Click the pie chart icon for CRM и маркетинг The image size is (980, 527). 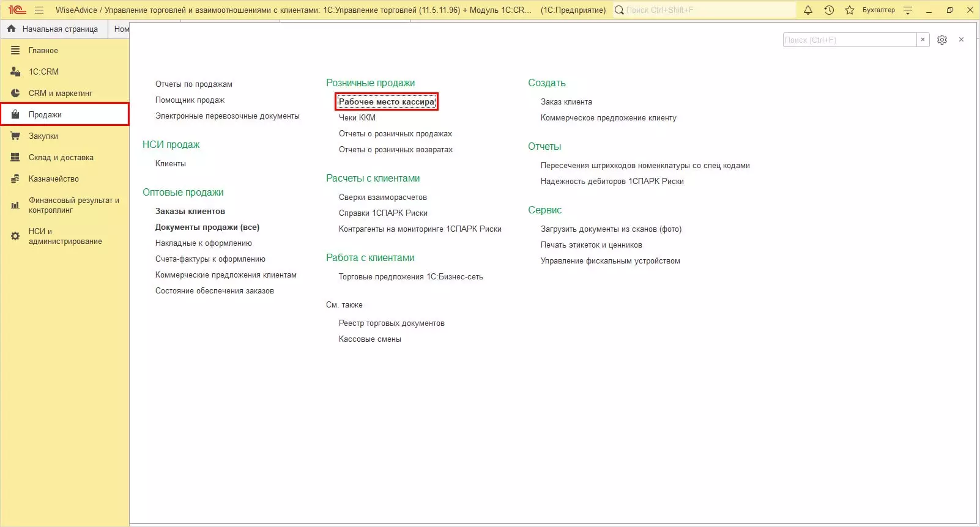point(15,93)
